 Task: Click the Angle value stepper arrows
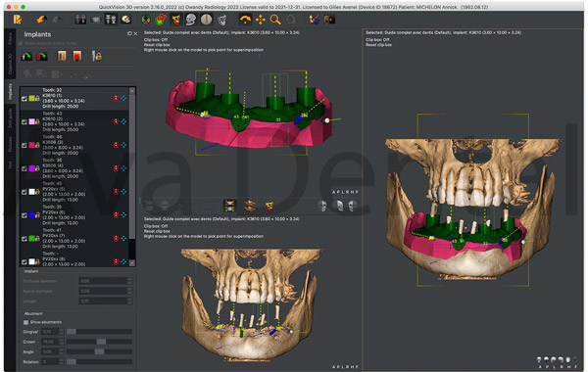61,351
